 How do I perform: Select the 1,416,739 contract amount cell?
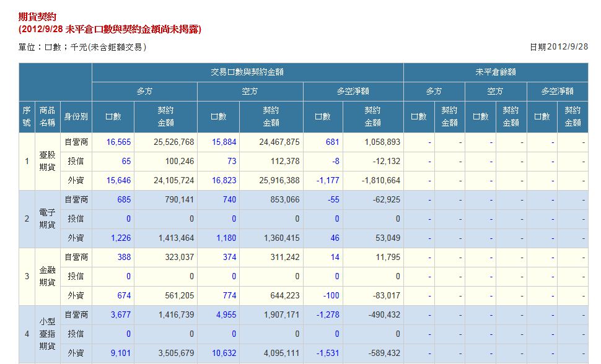tap(165, 314)
